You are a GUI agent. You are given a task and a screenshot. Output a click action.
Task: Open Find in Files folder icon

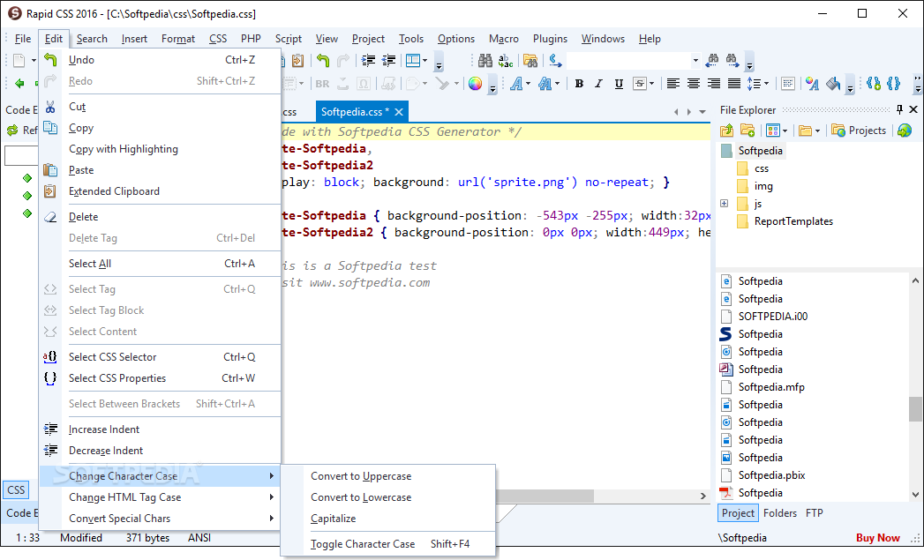coord(530,60)
